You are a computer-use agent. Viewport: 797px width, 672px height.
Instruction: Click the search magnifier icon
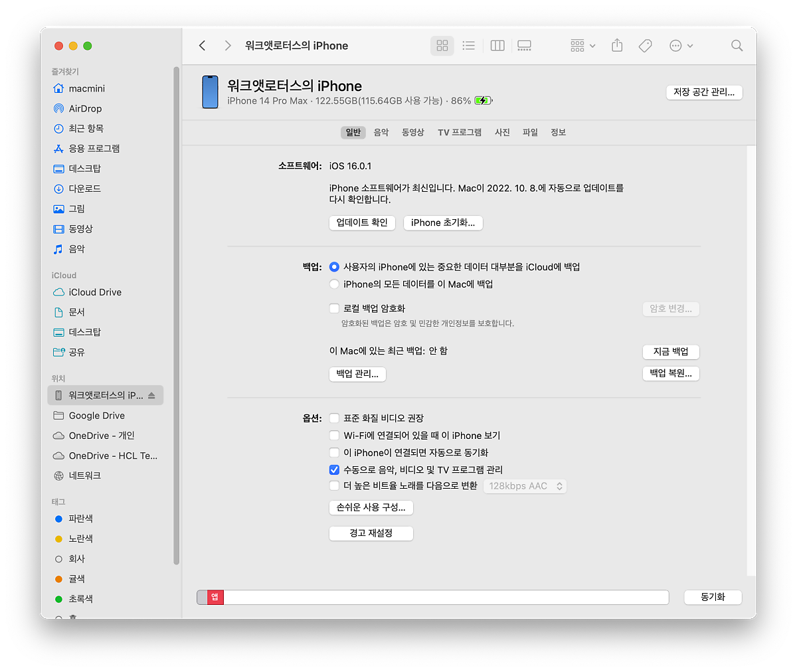pos(737,45)
